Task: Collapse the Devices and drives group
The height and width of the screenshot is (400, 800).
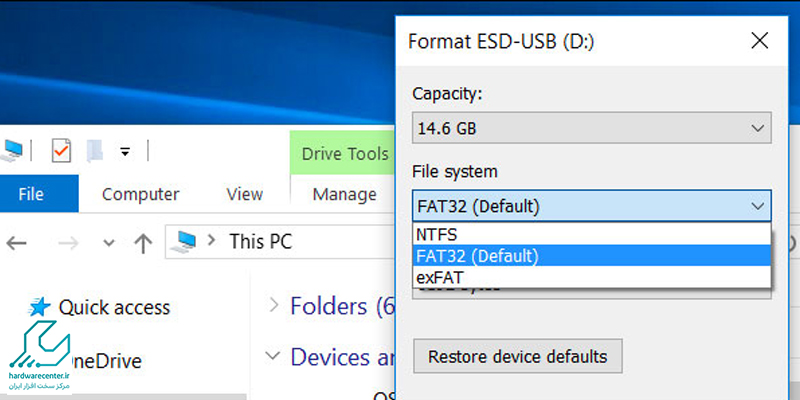Action: 273,356
